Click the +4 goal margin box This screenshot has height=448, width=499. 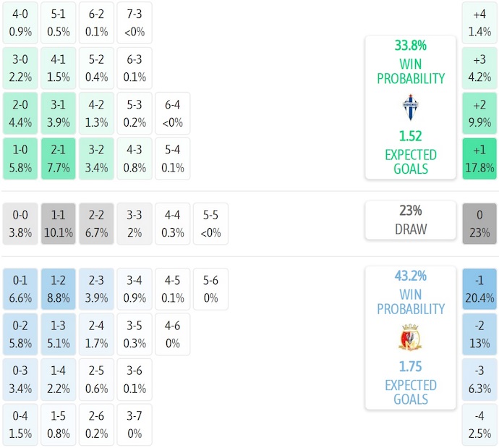(x=479, y=22)
